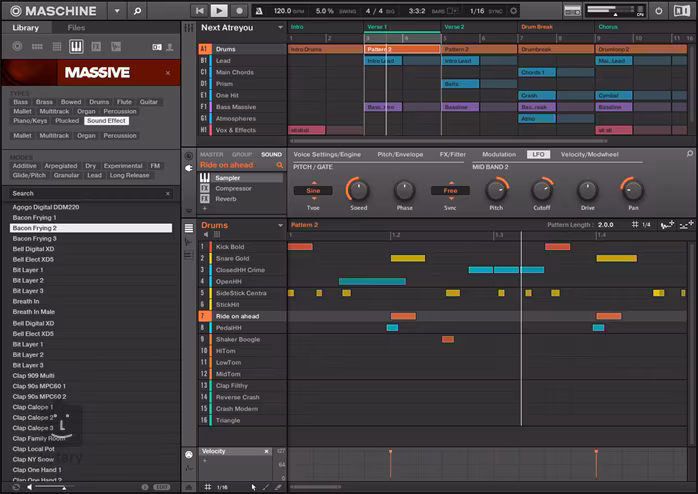698x494 pixels.
Task: Click the restart-to-beginning transport button
Action: click(200, 11)
